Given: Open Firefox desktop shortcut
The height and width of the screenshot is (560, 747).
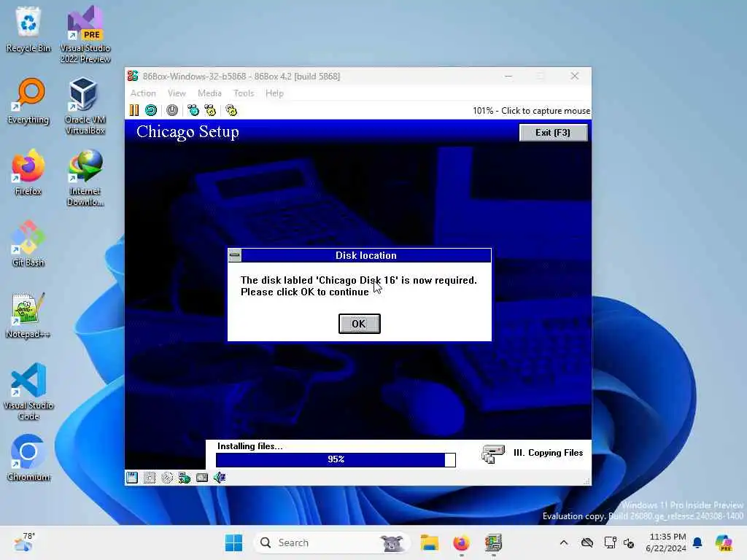Looking at the screenshot, I should pos(28,172).
